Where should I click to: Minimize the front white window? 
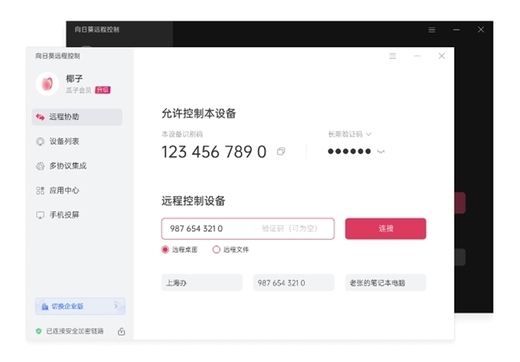point(417,56)
